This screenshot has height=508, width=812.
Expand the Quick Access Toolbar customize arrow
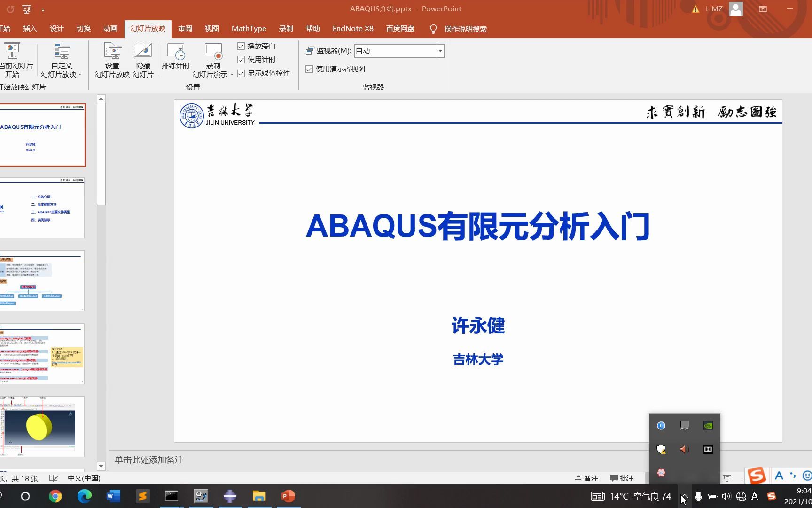[x=43, y=9]
